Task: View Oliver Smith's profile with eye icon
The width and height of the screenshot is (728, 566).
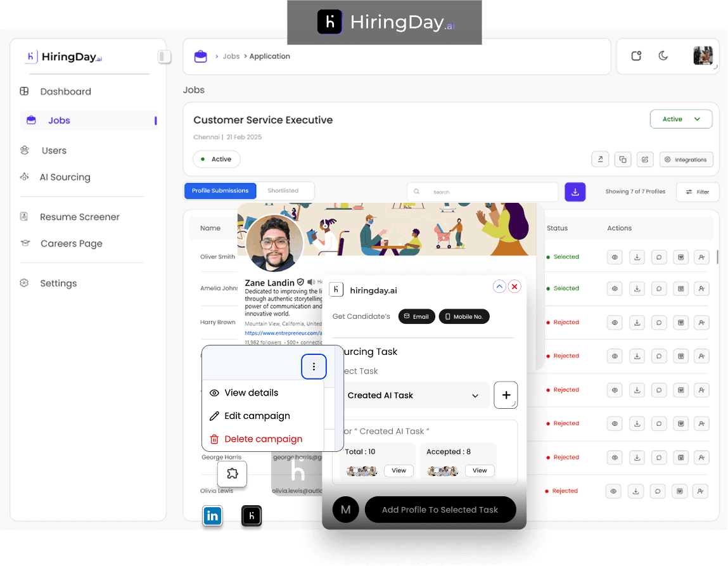Action: [x=615, y=257]
